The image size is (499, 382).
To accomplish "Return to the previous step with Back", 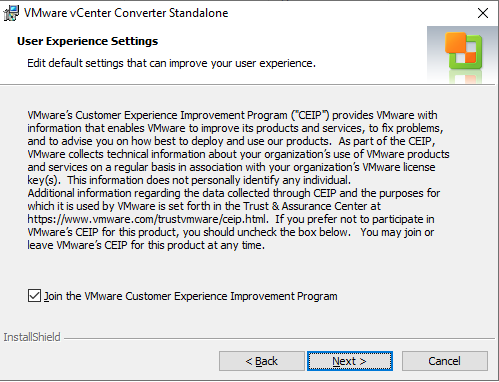I will (x=262, y=361).
